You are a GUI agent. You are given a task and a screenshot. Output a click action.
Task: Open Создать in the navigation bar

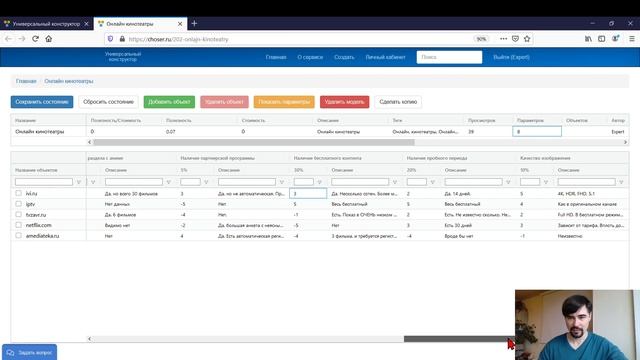pos(344,57)
